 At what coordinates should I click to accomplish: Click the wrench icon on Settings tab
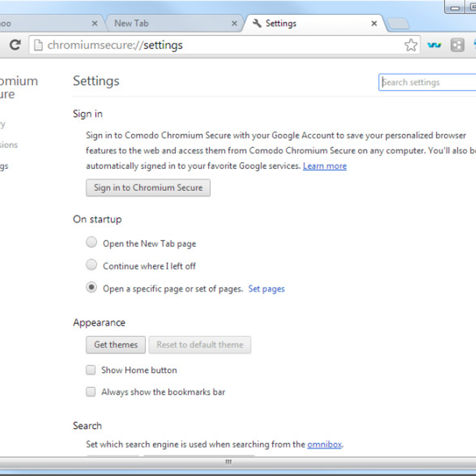click(x=257, y=23)
